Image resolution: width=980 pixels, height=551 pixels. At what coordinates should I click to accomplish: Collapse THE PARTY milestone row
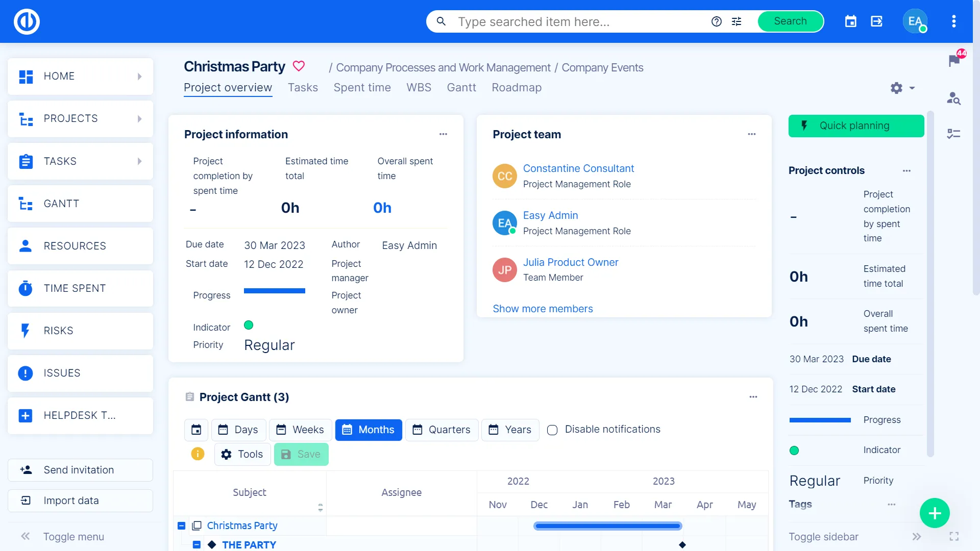[x=197, y=544]
